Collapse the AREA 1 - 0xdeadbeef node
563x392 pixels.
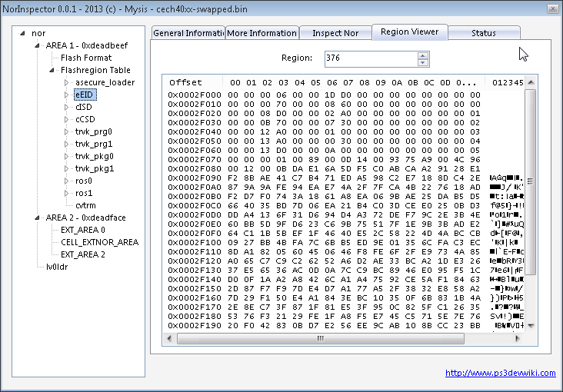pos(38,45)
